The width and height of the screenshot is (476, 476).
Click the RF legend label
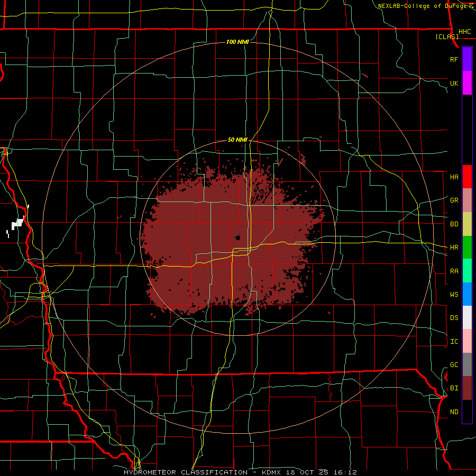pos(454,59)
